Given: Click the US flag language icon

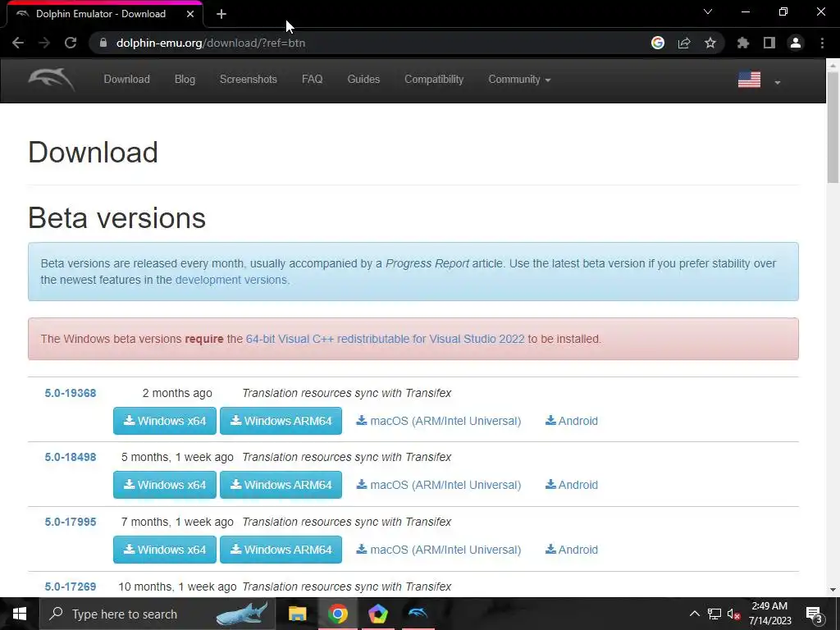Looking at the screenshot, I should (749, 80).
